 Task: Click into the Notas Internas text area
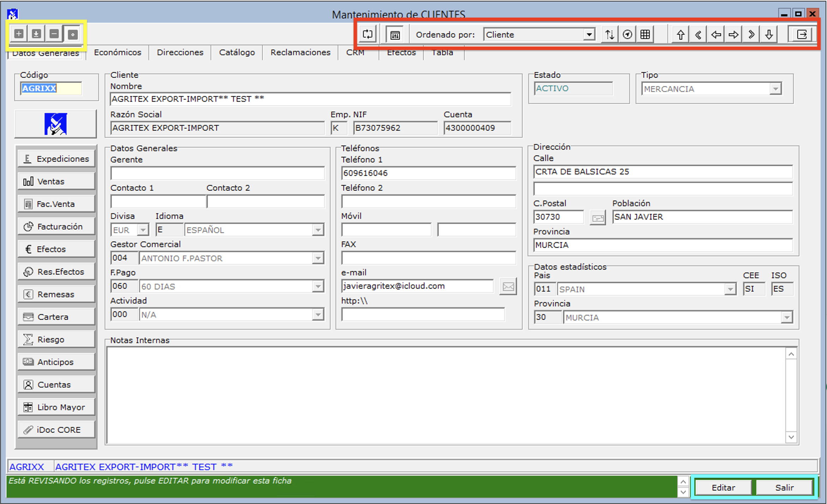point(445,395)
